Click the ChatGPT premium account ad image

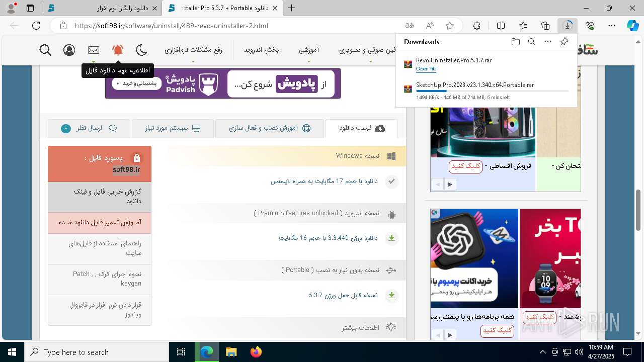tap(474, 258)
